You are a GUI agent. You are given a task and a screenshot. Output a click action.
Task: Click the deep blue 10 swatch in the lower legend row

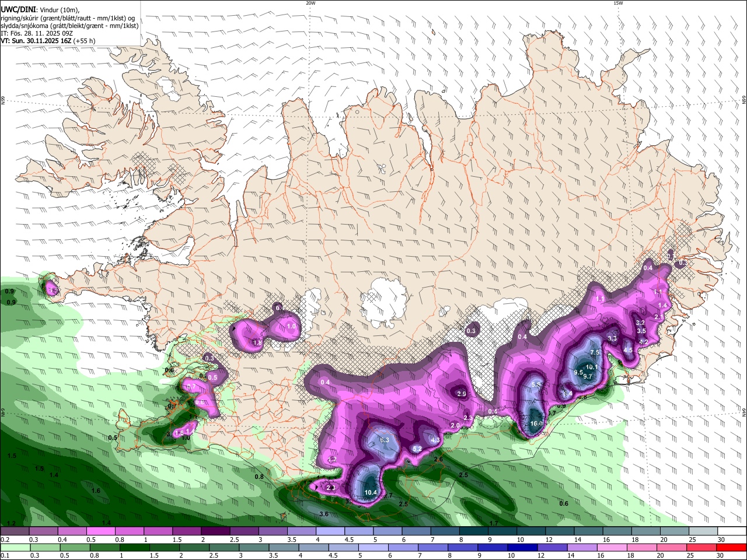click(523, 548)
